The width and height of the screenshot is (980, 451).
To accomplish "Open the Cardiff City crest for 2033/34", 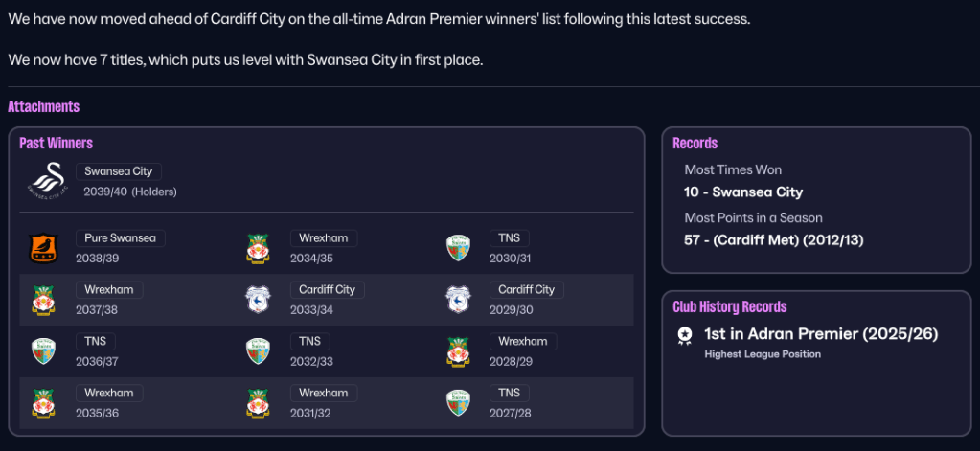I will tap(258, 299).
